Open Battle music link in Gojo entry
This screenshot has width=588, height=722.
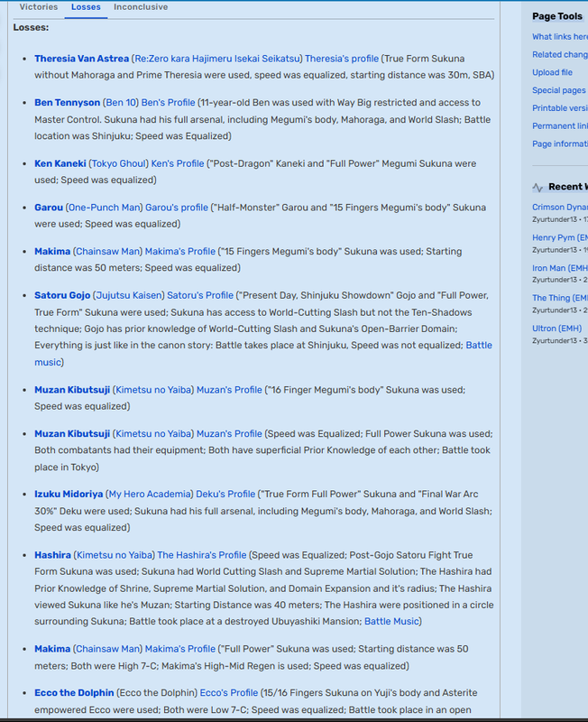pos(479,346)
